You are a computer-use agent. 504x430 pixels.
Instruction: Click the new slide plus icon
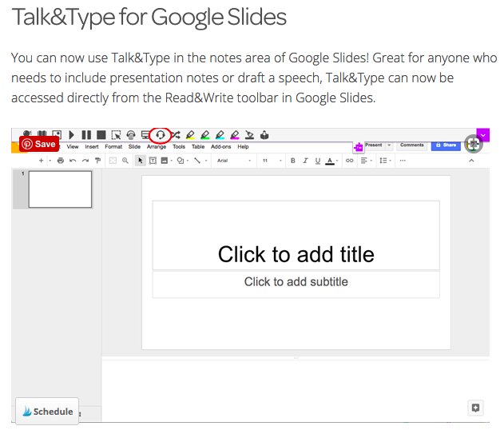41,161
